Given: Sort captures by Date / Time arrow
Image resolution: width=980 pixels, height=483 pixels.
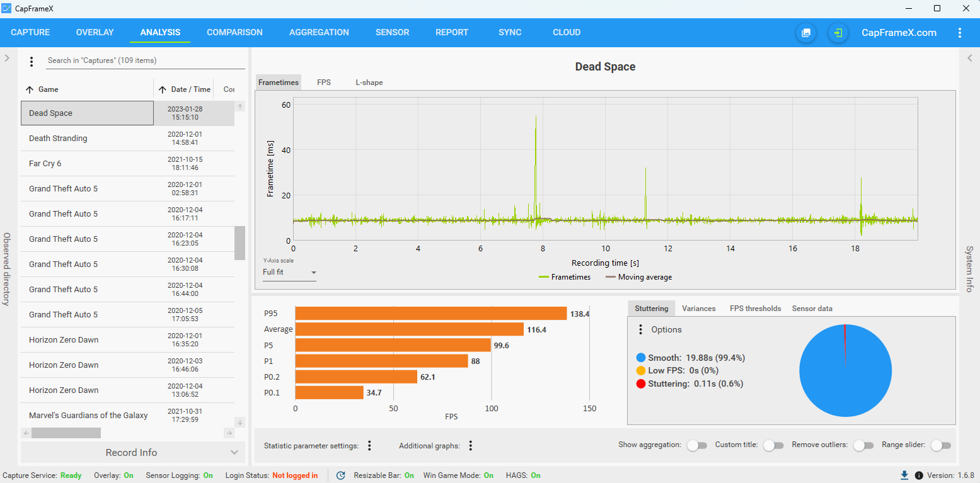Looking at the screenshot, I should (162, 89).
